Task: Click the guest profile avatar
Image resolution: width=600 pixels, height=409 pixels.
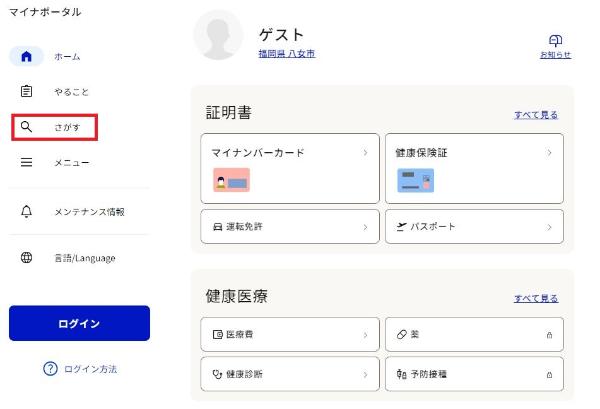Action: coord(217,35)
